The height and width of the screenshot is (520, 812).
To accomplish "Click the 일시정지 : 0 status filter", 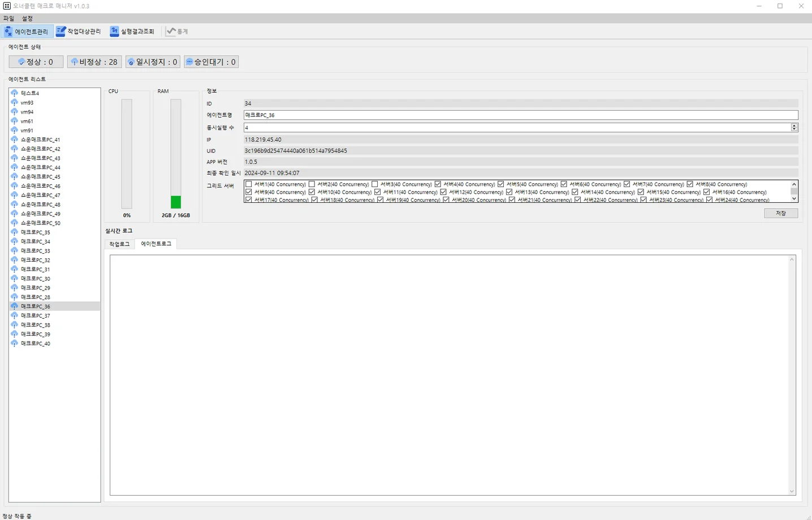I will pyautogui.click(x=153, y=62).
